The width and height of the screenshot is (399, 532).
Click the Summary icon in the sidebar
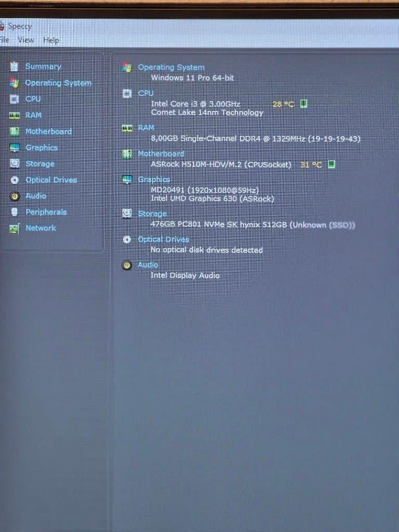14,66
